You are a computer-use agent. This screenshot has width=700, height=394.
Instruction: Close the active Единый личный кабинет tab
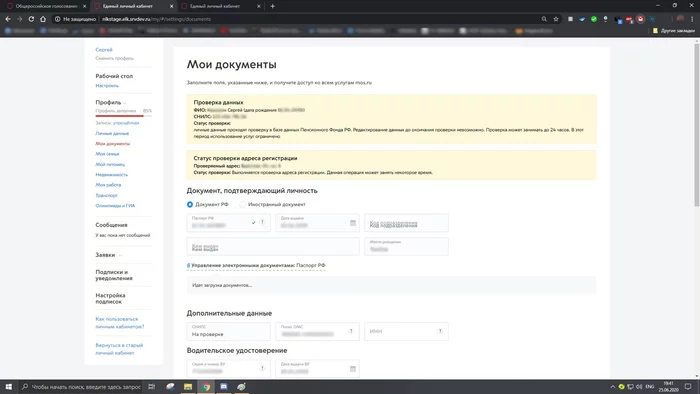coord(172,6)
